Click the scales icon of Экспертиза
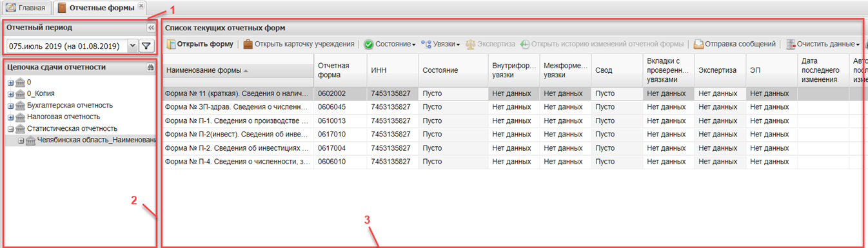The image size is (868, 248). 471,44
